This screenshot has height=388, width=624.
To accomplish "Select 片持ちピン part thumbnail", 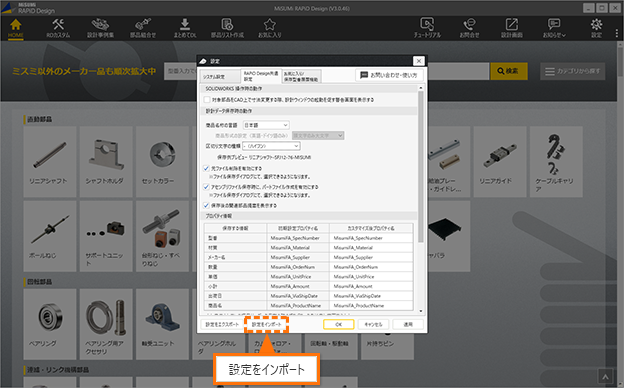I will pyautogui.click(x=387, y=345).
